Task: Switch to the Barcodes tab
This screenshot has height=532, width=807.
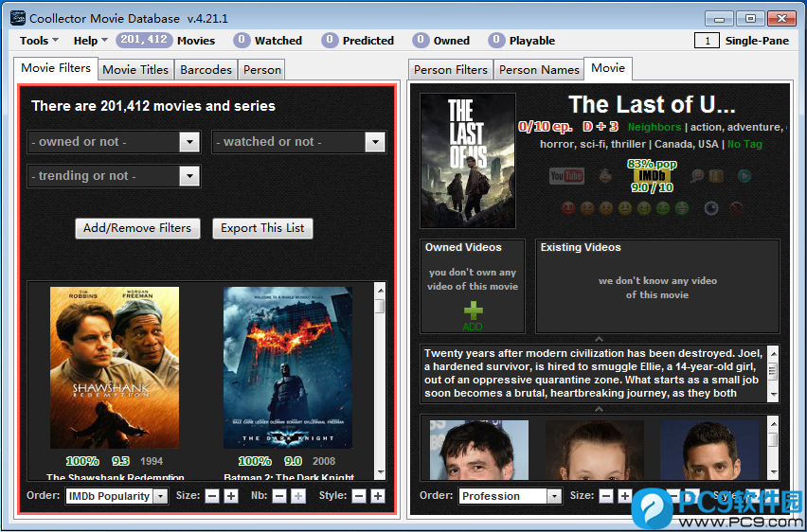Action: 206,69
